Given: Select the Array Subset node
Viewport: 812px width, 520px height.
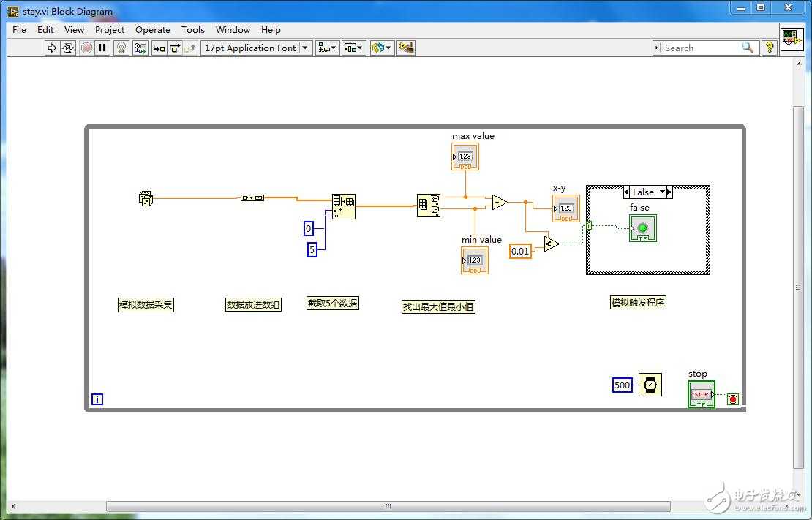Looking at the screenshot, I should pos(344,207).
